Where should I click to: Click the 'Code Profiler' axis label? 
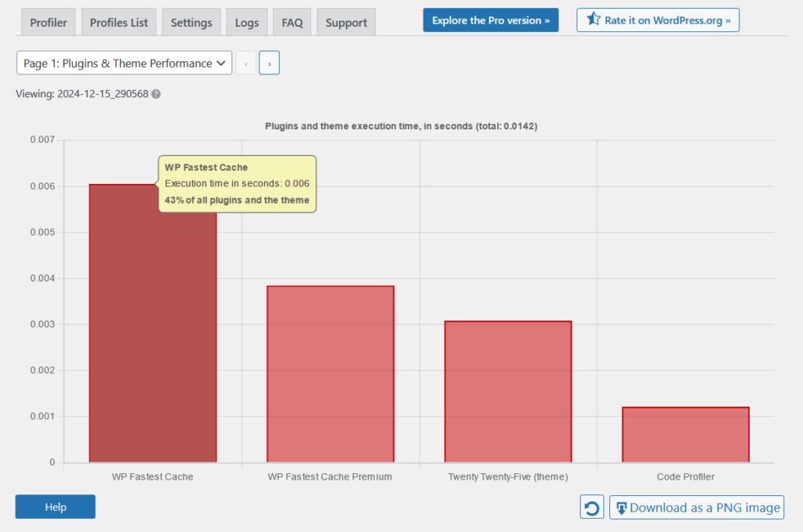coord(685,476)
